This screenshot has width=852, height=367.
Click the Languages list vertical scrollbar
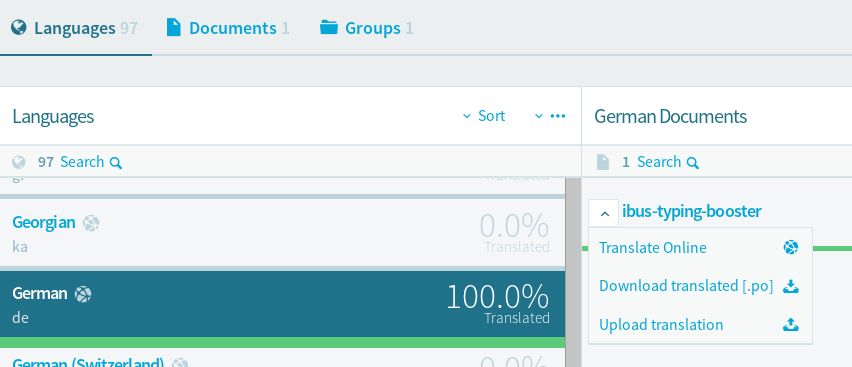tap(573, 272)
